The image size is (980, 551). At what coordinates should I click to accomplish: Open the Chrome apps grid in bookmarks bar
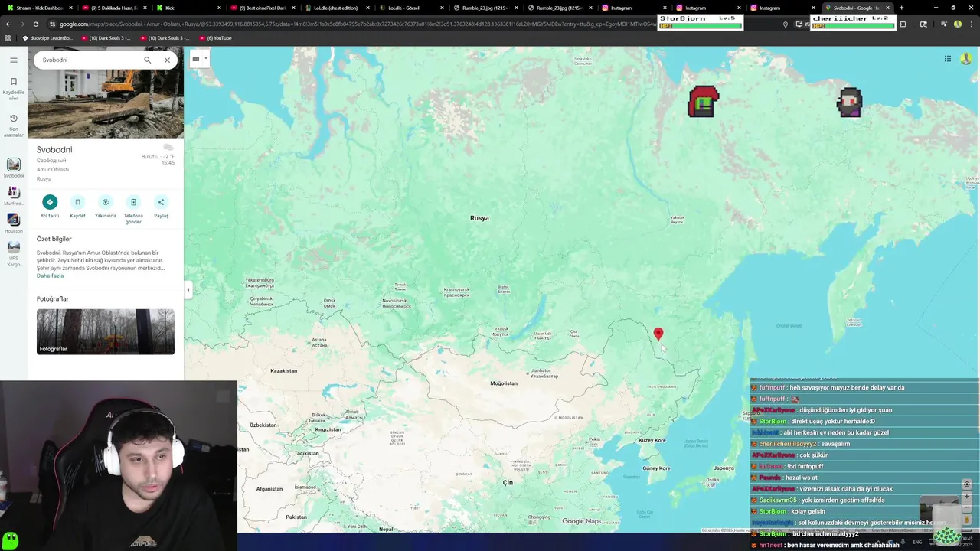pyautogui.click(x=8, y=37)
